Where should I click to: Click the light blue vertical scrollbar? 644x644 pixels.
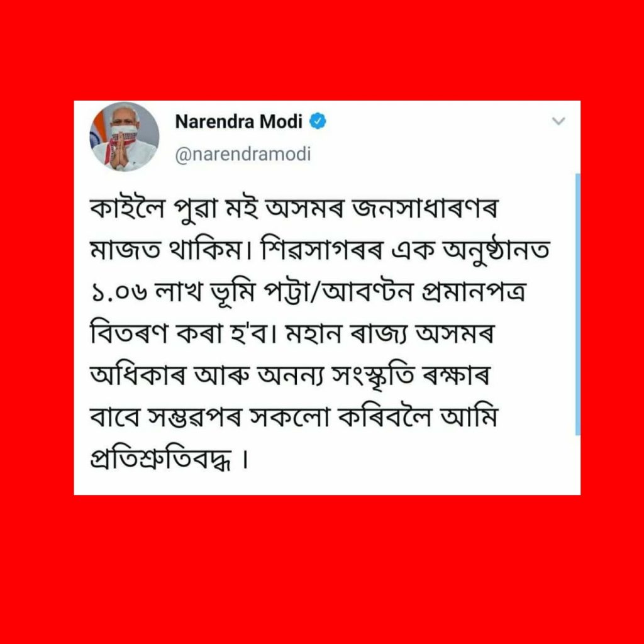(577, 304)
